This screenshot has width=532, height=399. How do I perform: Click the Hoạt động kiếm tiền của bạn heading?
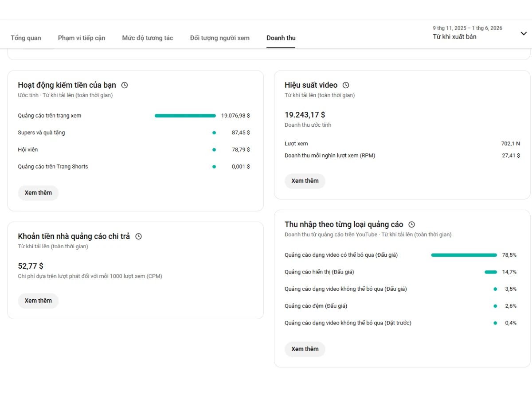click(67, 85)
